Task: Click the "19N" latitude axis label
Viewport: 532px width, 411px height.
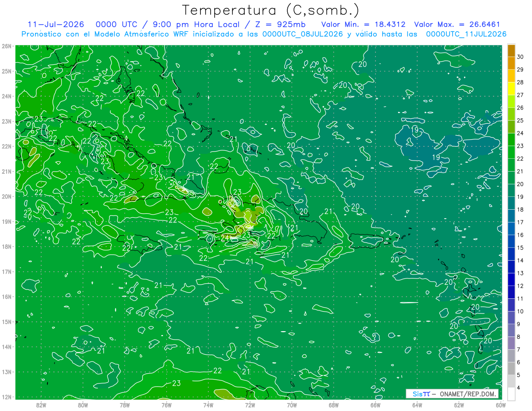Action: [7, 222]
